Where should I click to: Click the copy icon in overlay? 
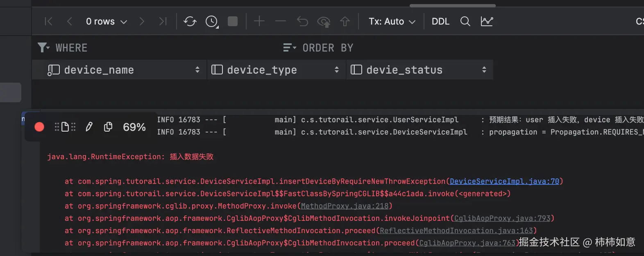click(x=108, y=127)
